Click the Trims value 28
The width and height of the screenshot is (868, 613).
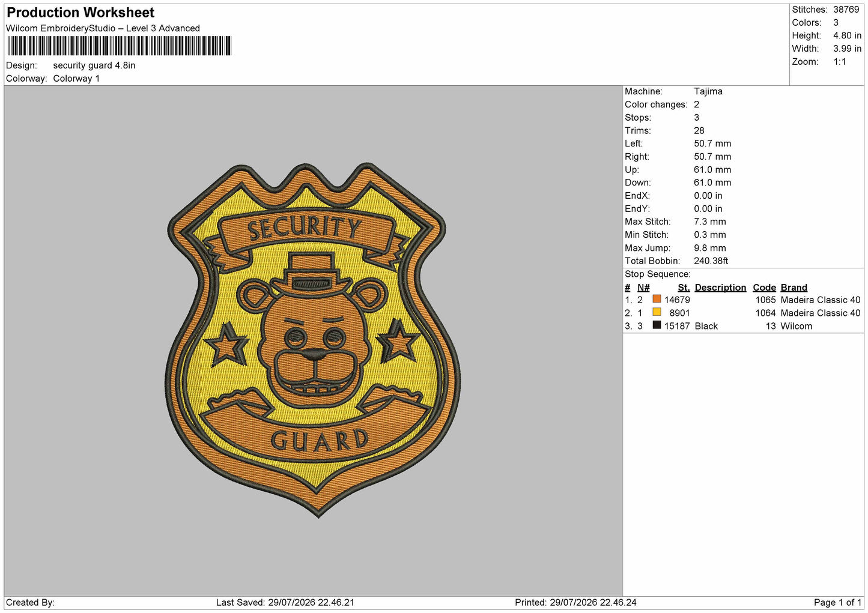(x=699, y=130)
